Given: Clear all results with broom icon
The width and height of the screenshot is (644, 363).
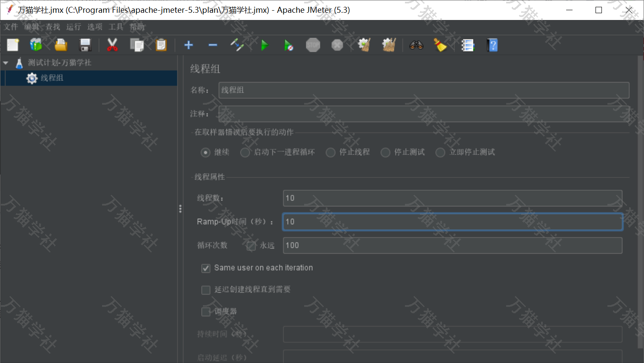Looking at the screenshot, I should point(389,45).
